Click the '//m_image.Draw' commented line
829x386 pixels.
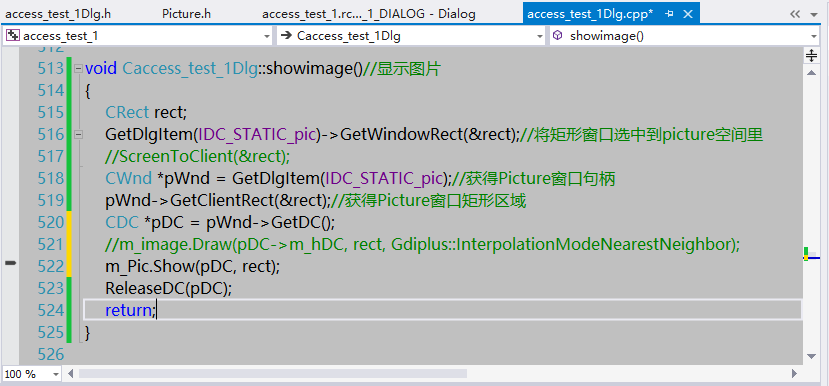click(x=422, y=245)
